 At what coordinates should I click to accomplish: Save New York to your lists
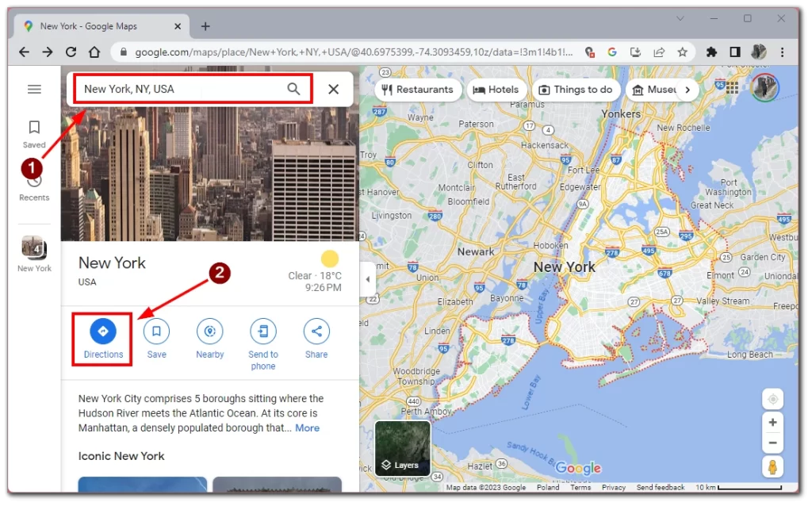coord(156,339)
